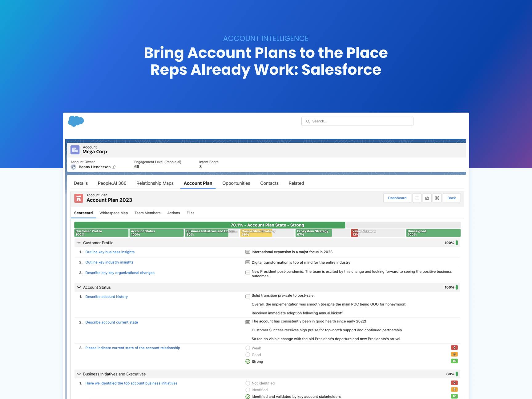
Task: Click the Account Status 100% score segment
Action: pyautogui.click(x=157, y=233)
